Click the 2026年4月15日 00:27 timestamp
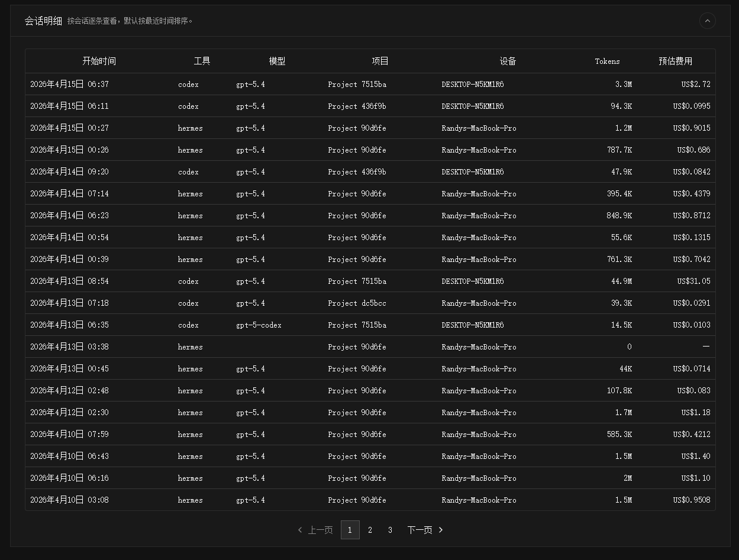 [x=69, y=128]
